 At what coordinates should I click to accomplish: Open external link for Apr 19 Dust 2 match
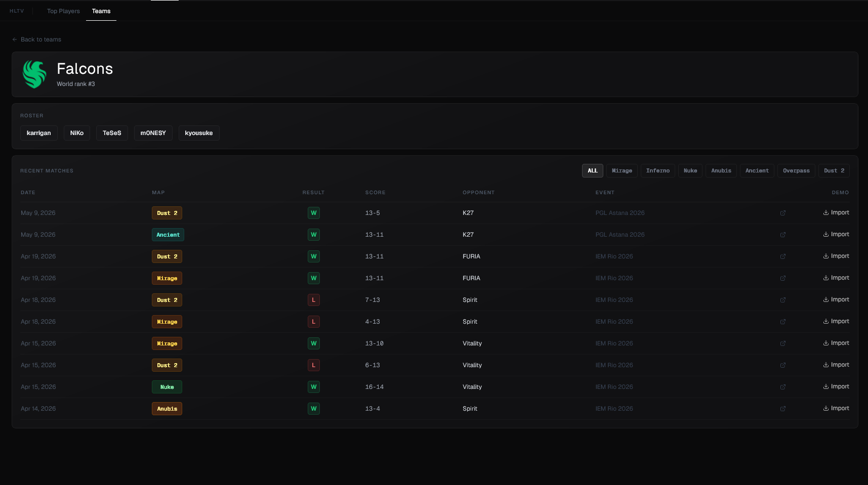pyautogui.click(x=783, y=256)
